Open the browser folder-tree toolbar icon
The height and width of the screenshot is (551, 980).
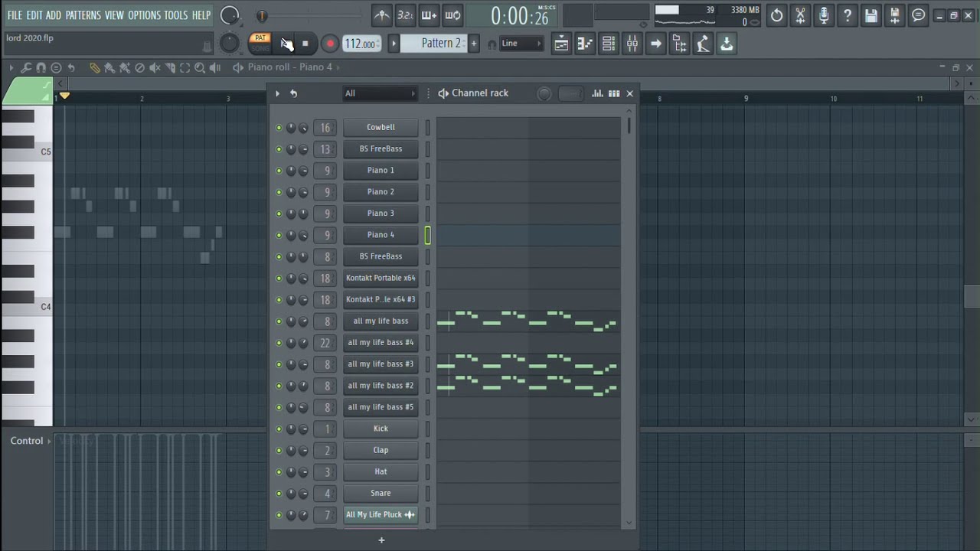(679, 44)
